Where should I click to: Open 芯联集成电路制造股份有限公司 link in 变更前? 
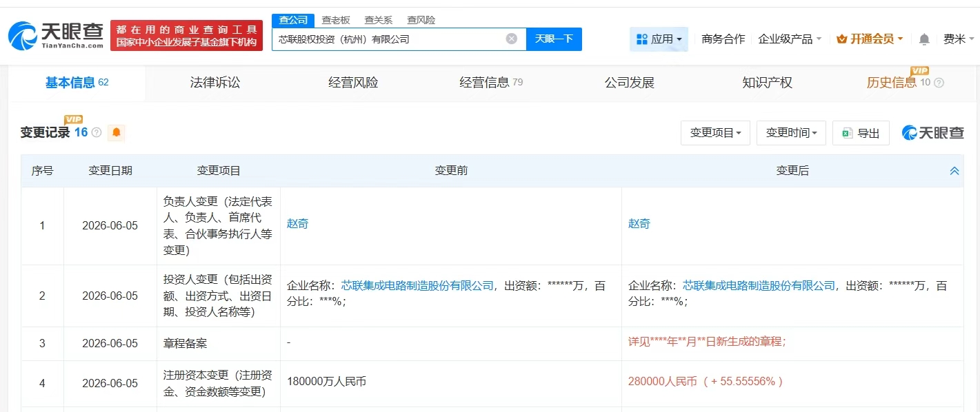417,285
